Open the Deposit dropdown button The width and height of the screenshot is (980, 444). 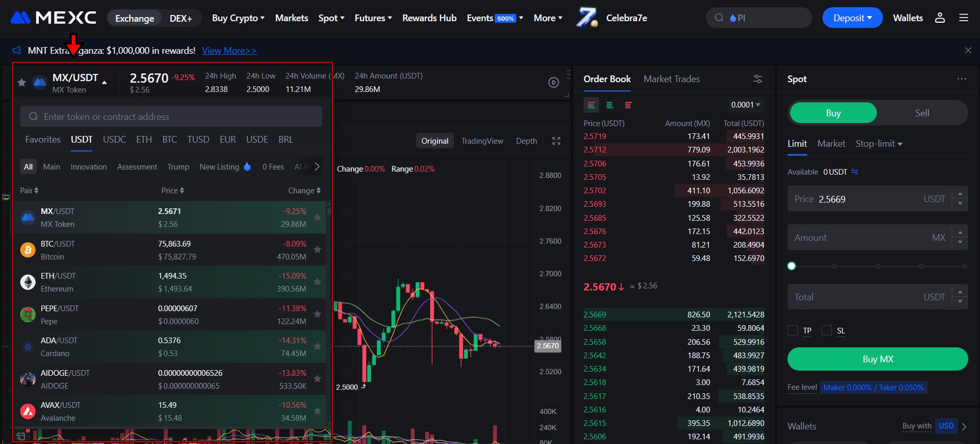click(x=852, y=18)
